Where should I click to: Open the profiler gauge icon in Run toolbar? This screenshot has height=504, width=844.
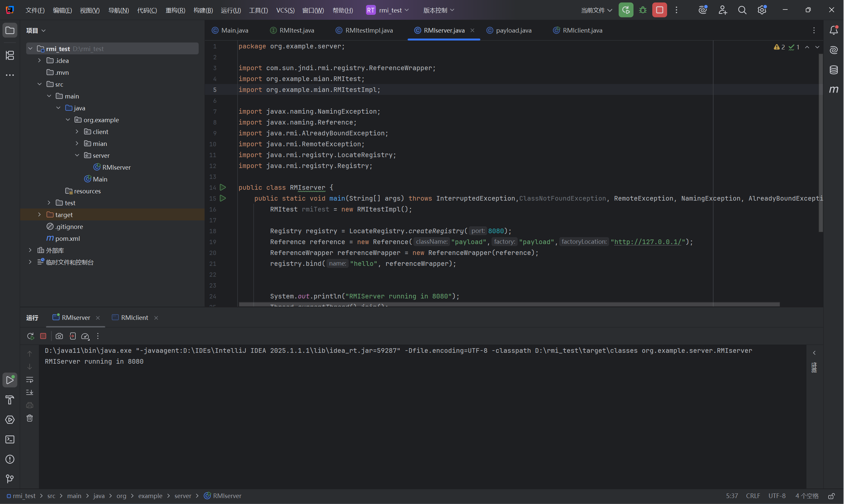point(85,336)
